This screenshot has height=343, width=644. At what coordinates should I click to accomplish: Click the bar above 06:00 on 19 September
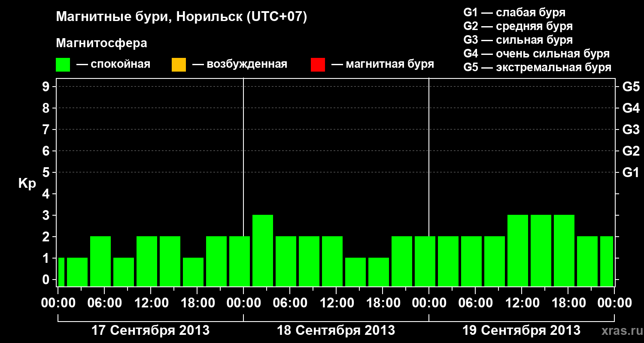[471, 261]
